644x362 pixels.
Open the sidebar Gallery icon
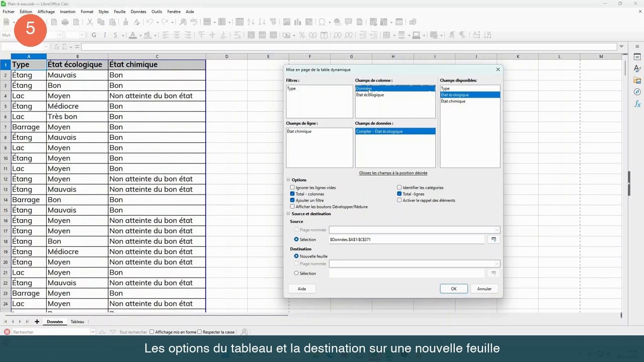pos(637,80)
